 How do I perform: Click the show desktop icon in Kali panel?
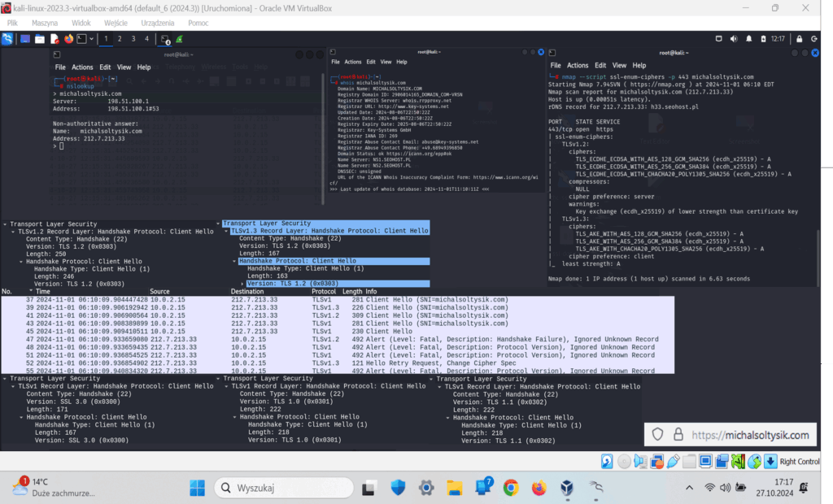[x=25, y=39]
